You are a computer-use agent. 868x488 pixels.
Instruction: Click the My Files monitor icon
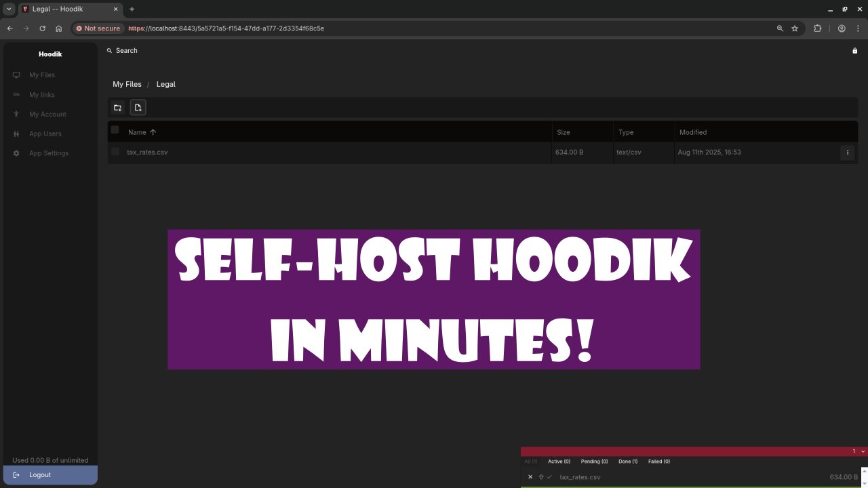point(16,75)
